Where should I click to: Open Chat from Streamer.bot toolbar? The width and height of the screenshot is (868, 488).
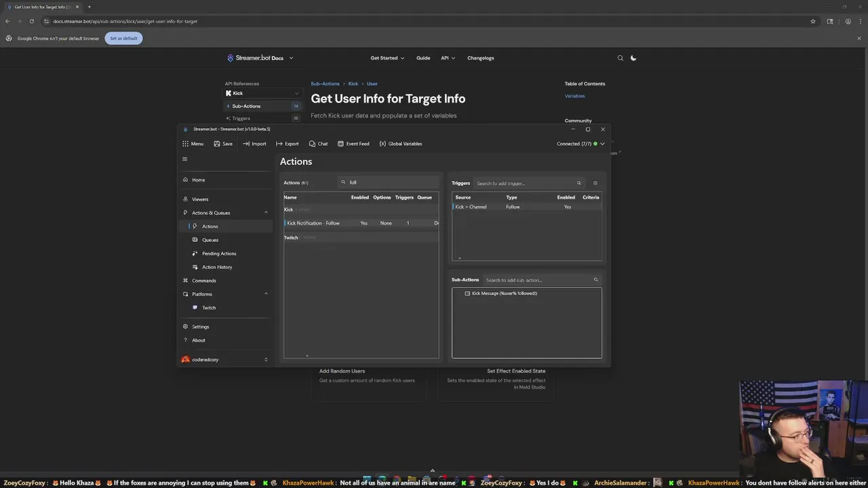click(x=318, y=144)
